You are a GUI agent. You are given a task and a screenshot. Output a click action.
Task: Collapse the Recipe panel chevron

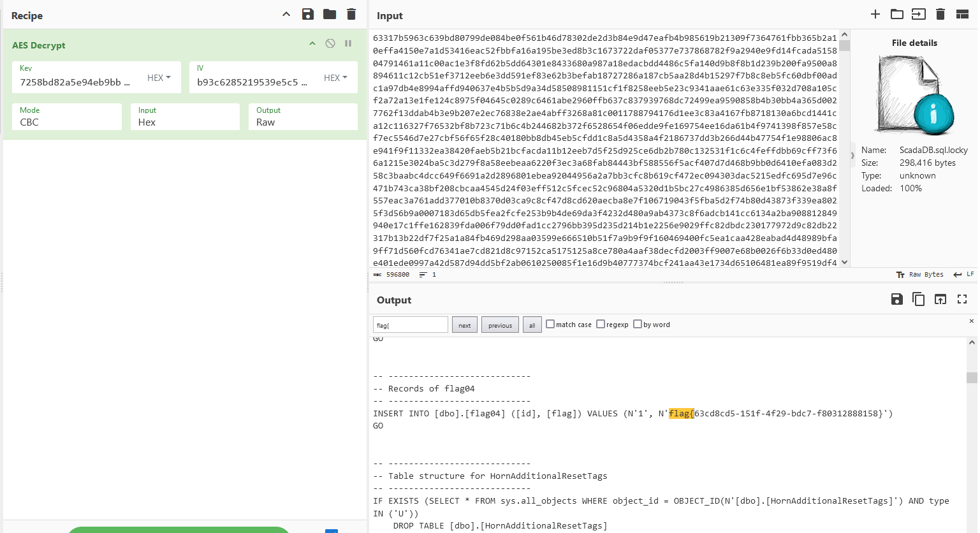[x=286, y=14]
